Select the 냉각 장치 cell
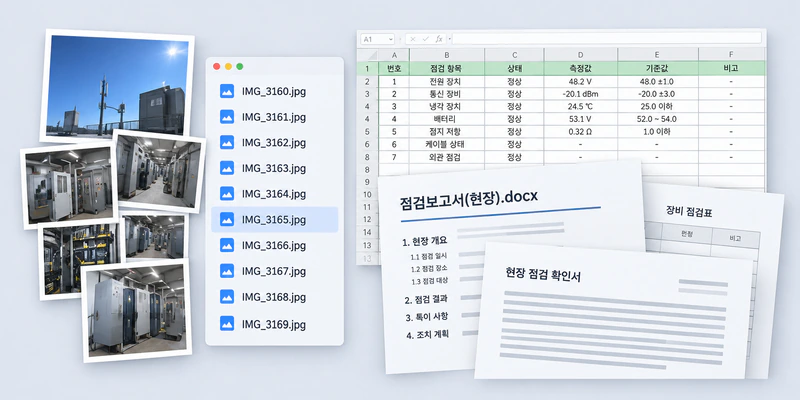Image resolution: width=800 pixels, height=400 pixels. 447,107
